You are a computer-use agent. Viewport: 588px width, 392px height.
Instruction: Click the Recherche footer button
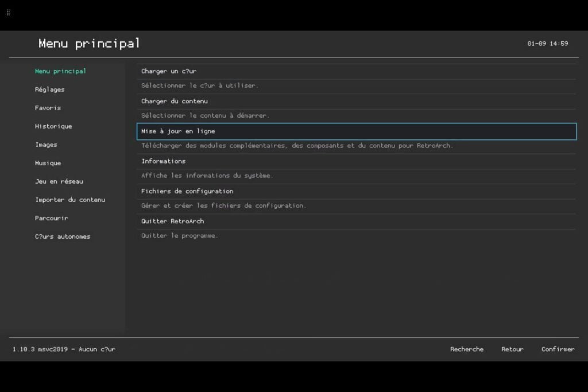coord(466,350)
